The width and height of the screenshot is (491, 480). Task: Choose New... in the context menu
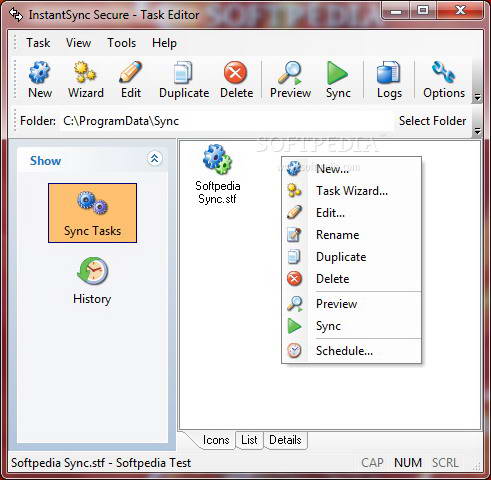[x=352, y=169]
